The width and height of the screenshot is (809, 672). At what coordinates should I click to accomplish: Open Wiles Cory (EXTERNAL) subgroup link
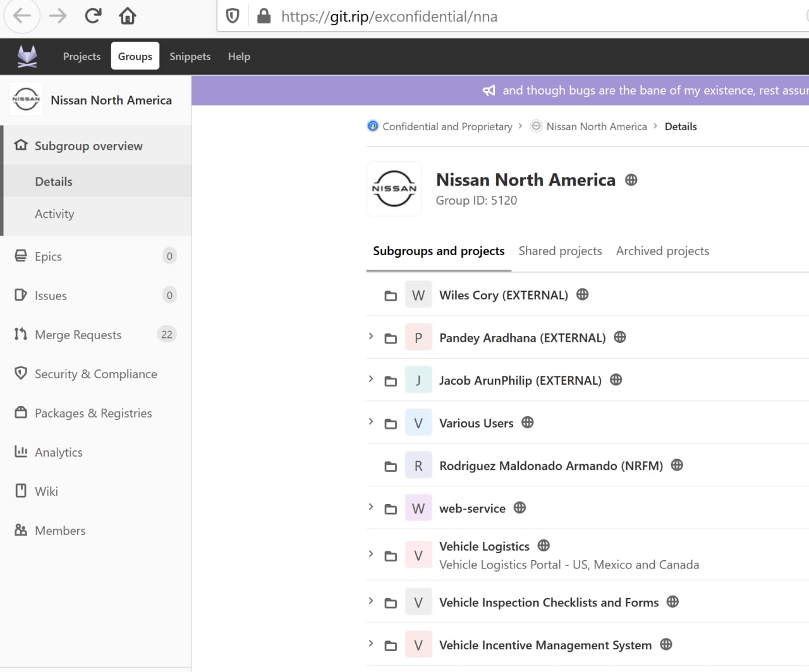504,295
